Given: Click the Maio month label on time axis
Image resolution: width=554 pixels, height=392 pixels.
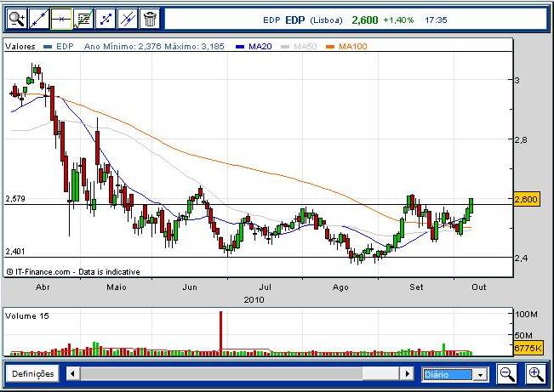Looking at the screenshot, I should [x=117, y=287].
